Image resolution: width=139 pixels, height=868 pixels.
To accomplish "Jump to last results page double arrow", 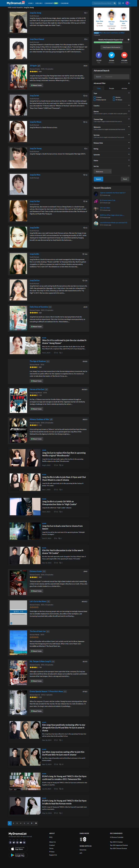I will pyautogui.click(x=36, y=823).
